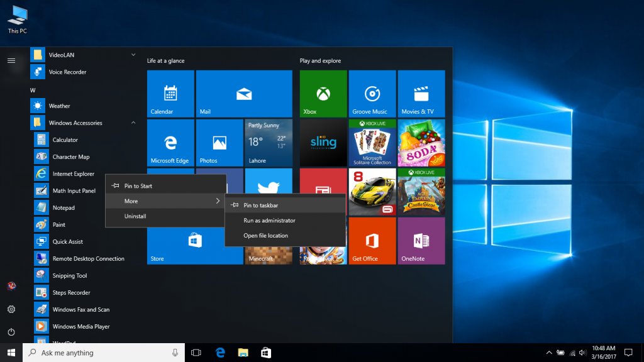Image resolution: width=644 pixels, height=362 pixels.
Task: Open the OneNote tile
Action: pyautogui.click(x=421, y=241)
